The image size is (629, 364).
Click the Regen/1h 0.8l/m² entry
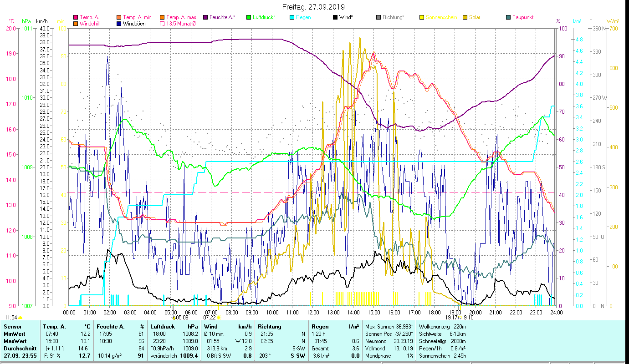point(442,349)
